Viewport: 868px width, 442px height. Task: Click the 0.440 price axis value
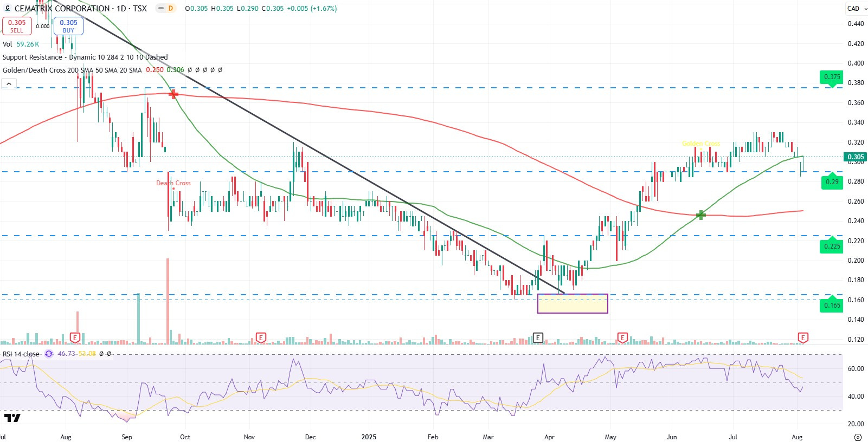click(856, 24)
